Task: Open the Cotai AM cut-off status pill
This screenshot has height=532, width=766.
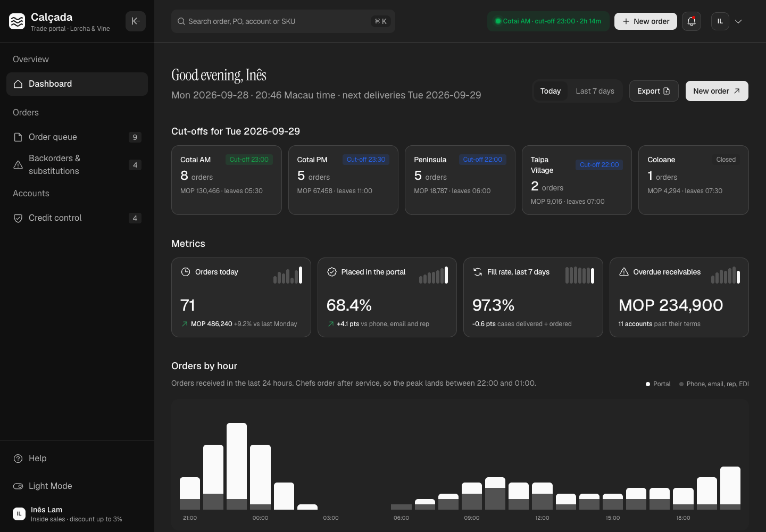Action: point(548,21)
